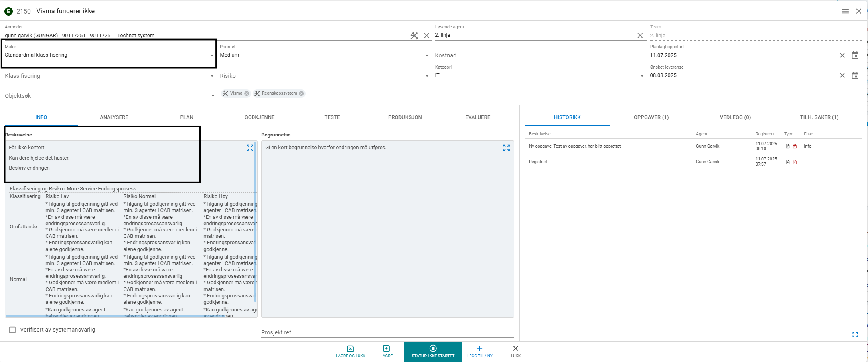Click the 'Risiko Normal' table column header
Image resolution: width=868 pixels, height=362 pixels.
[x=139, y=196]
